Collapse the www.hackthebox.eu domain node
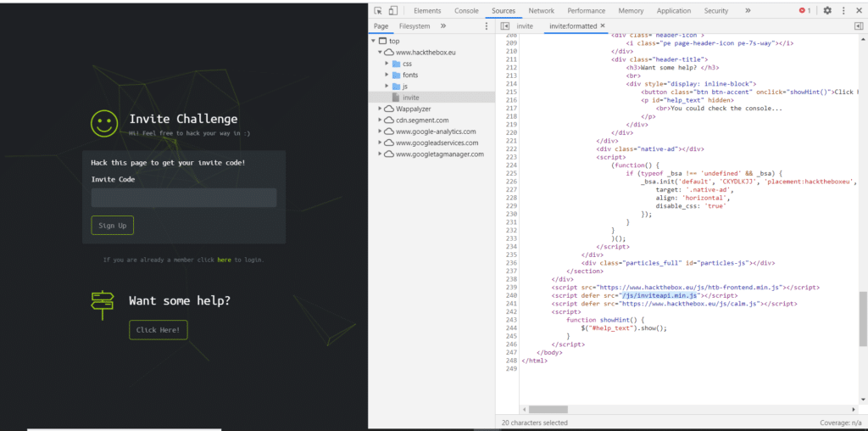Screen dimensions: 868x431 tap(381, 52)
